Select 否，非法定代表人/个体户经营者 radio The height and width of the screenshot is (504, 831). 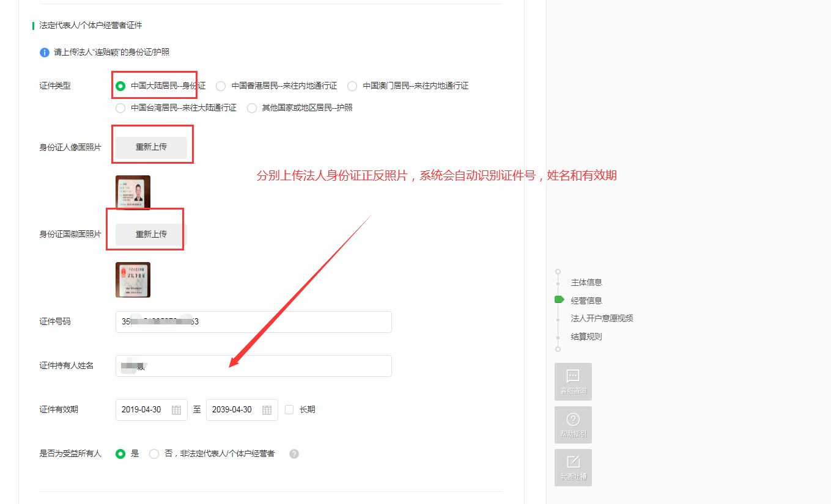[x=154, y=454]
